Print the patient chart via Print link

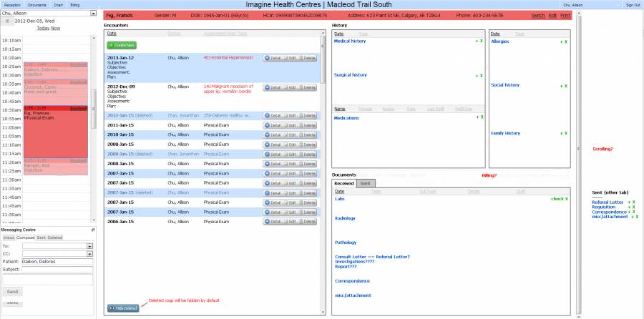click(x=565, y=15)
